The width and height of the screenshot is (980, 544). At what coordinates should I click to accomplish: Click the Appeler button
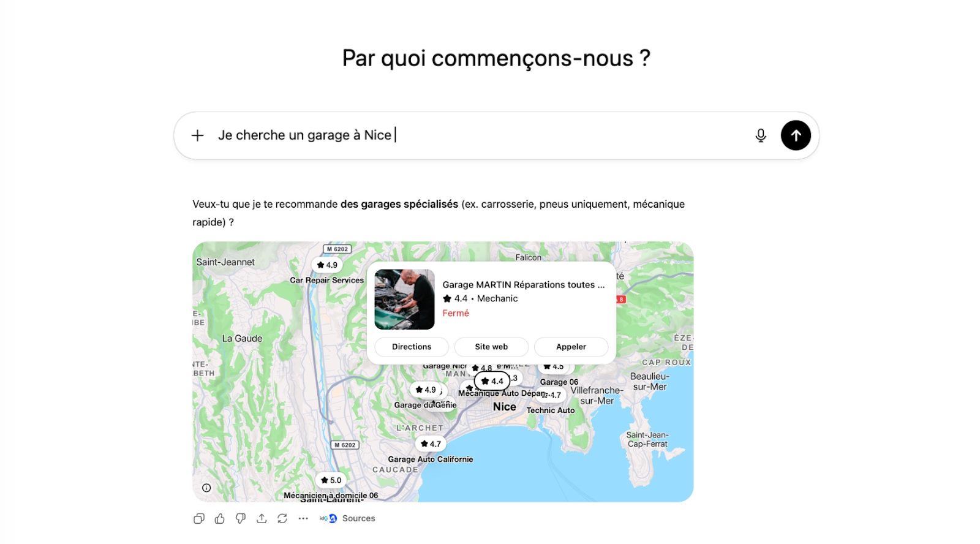click(x=571, y=347)
